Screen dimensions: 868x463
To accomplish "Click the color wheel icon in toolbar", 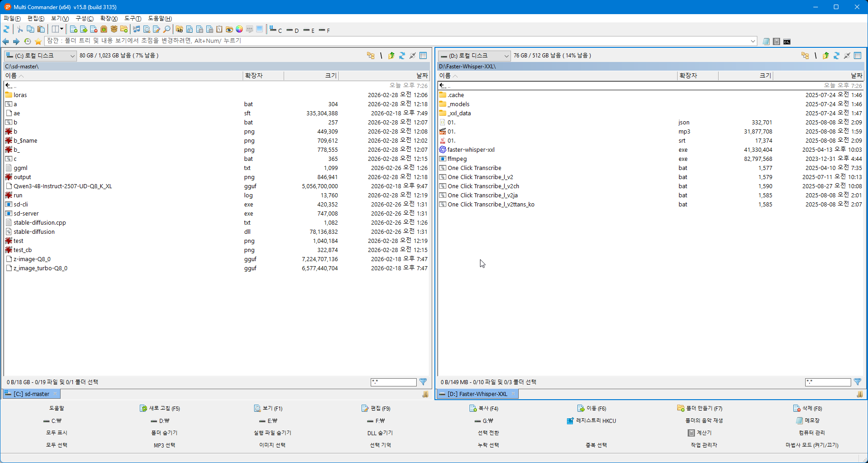I will (x=240, y=29).
